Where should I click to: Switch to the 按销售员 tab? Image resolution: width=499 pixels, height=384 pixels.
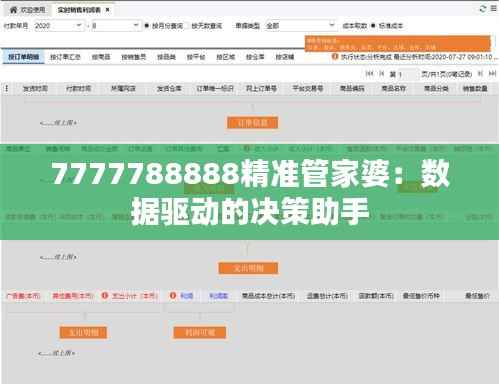[133, 57]
